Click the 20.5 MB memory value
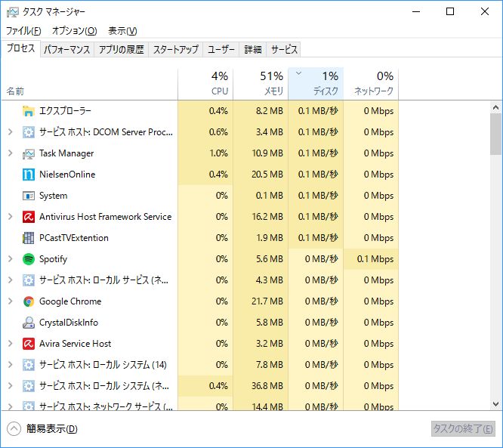The height and width of the screenshot is (448, 503). (x=267, y=175)
